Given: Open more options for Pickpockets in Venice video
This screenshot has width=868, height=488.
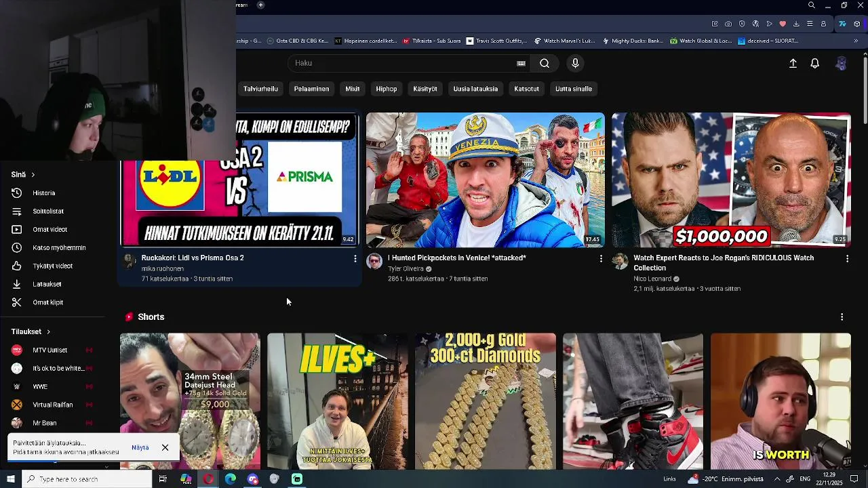Looking at the screenshot, I should (601, 259).
